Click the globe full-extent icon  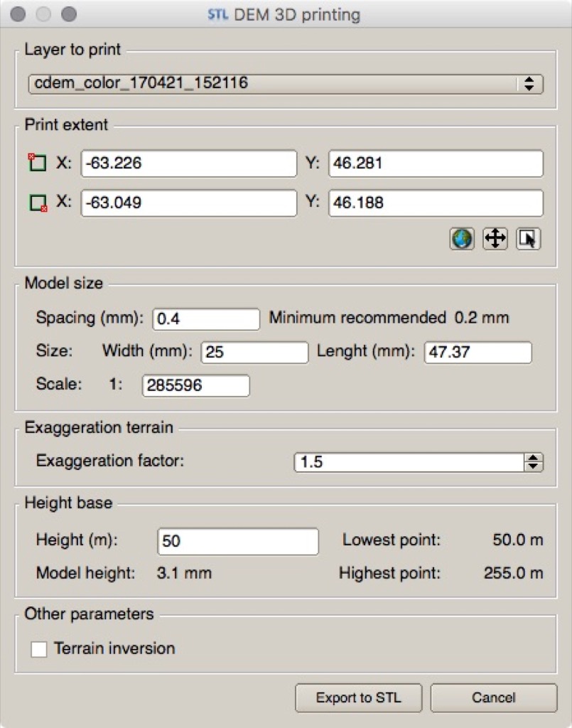point(462,239)
